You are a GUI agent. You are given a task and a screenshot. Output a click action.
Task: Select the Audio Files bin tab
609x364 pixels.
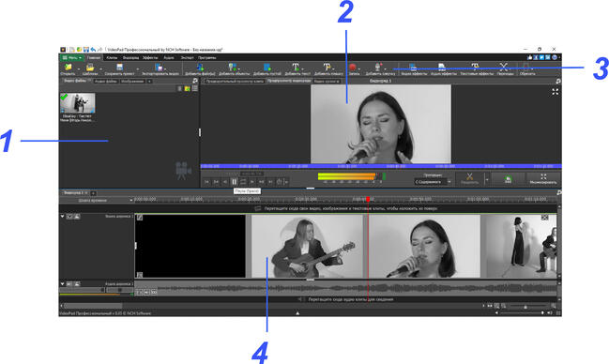106,82
